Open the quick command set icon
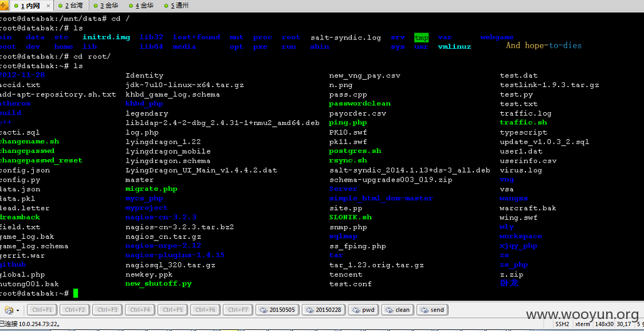This screenshot has width=644, height=331. (9, 310)
